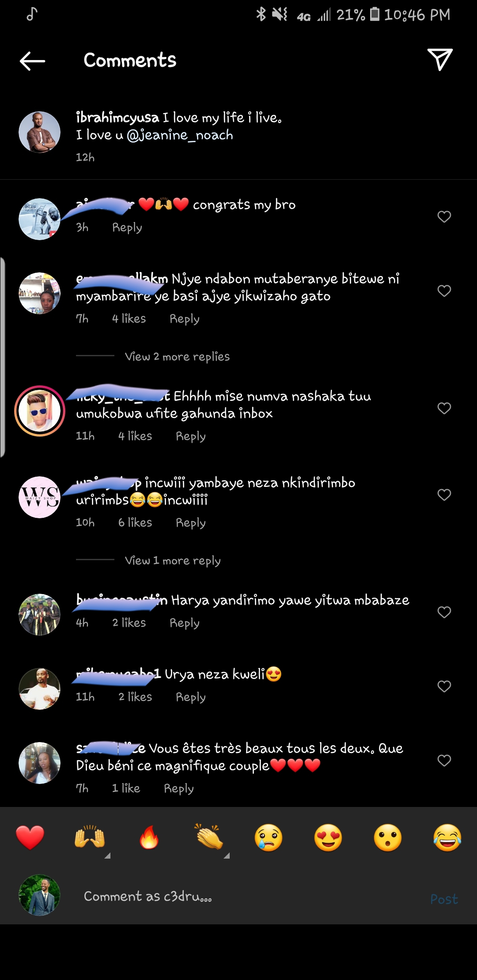Reply to the "Vous êtes très beaux" comment
This screenshot has height=980, width=477.
tap(179, 788)
